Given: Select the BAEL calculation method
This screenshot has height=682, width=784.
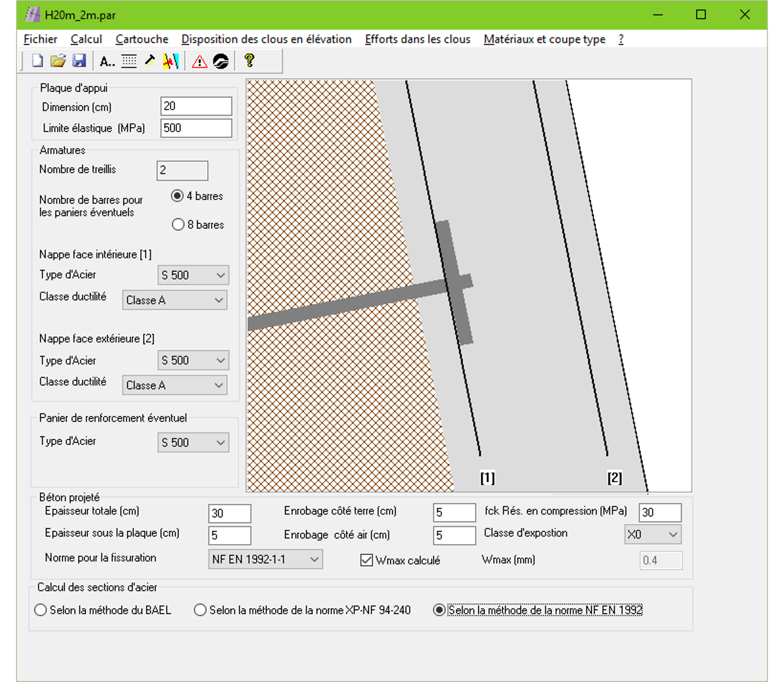Looking at the screenshot, I should (x=40, y=610).
